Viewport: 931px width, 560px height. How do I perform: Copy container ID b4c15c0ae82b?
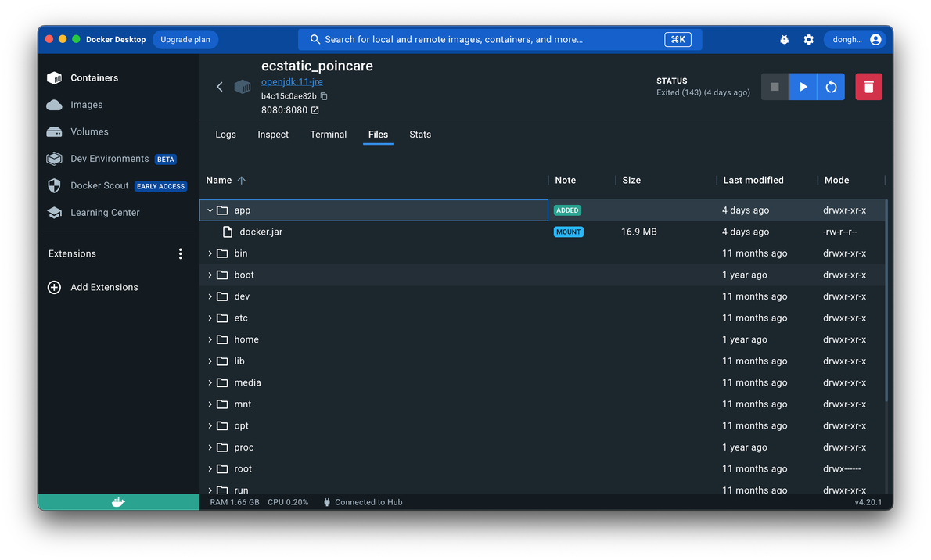(324, 96)
